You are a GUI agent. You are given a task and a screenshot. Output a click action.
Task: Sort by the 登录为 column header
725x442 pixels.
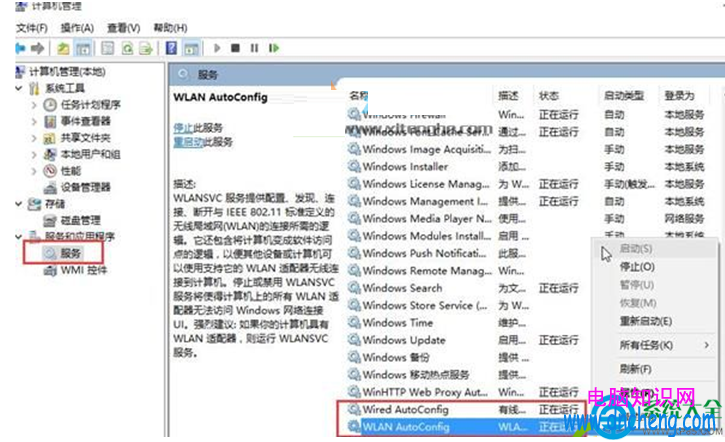click(x=679, y=96)
